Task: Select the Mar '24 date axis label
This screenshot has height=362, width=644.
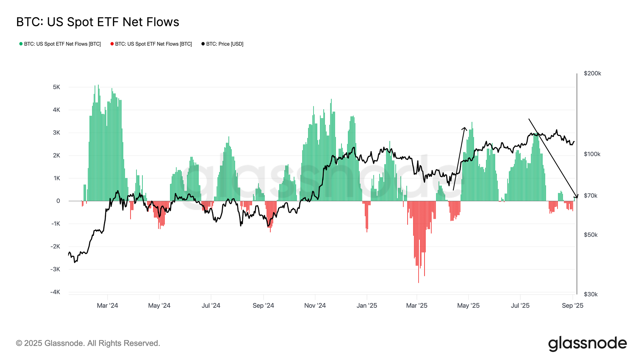Action: tap(107, 305)
